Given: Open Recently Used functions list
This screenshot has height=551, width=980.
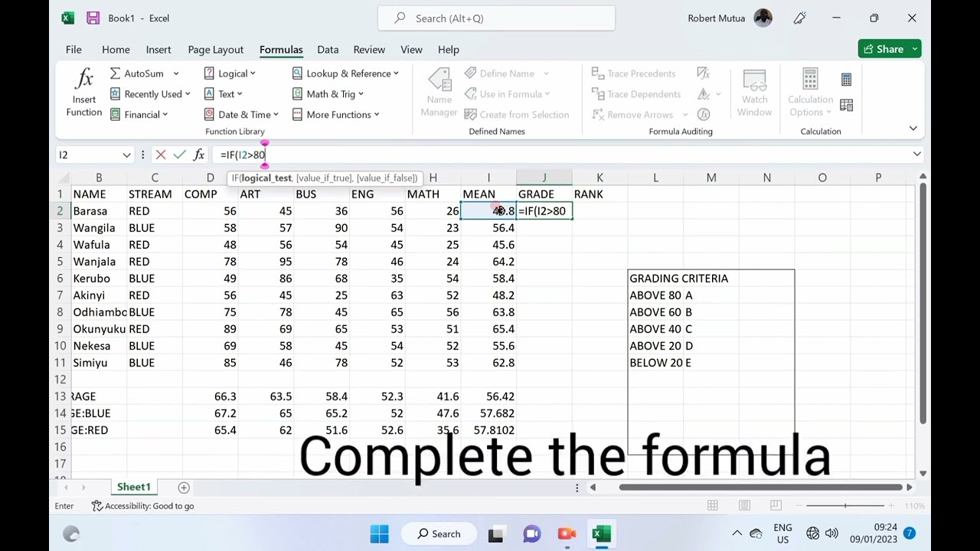Looking at the screenshot, I should pyautogui.click(x=150, y=94).
